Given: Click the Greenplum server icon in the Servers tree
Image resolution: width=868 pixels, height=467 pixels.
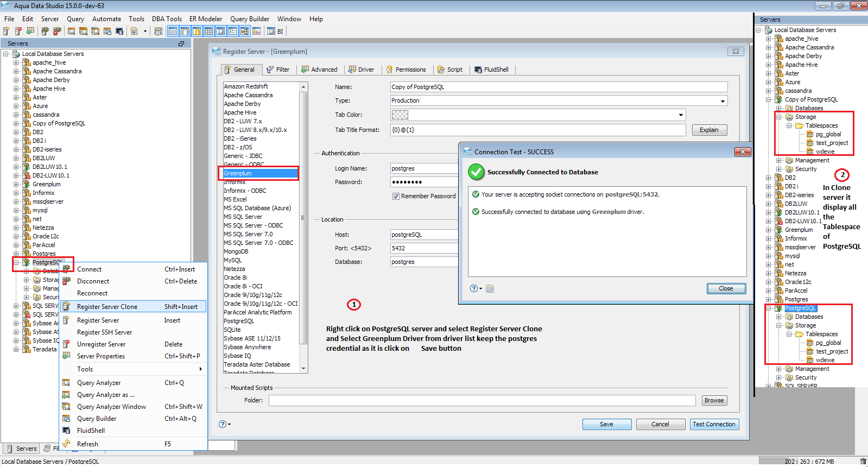Looking at the screenshot, I should coord(27,184).
